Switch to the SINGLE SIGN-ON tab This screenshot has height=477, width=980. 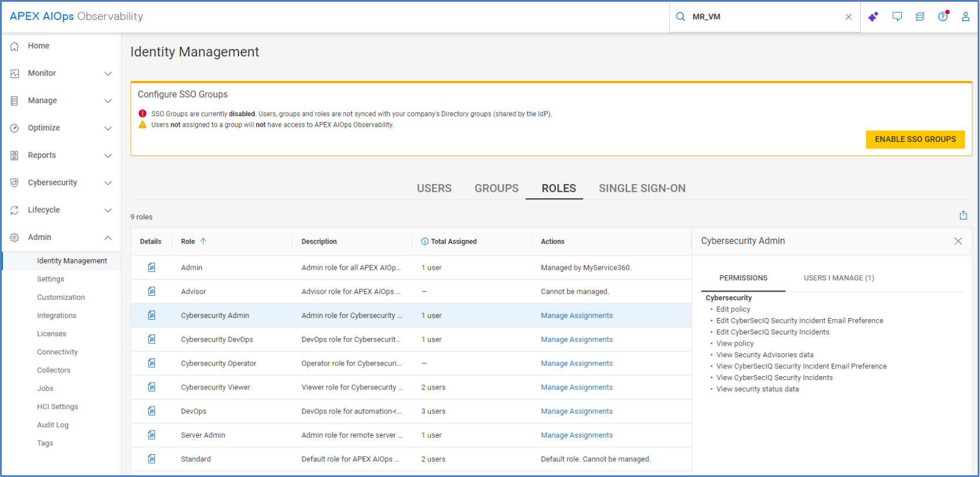642,188
